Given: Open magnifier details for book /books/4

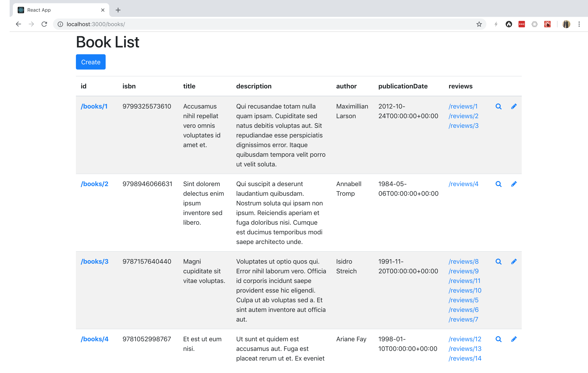Looking at the screenshot, I should coord(499,339).
